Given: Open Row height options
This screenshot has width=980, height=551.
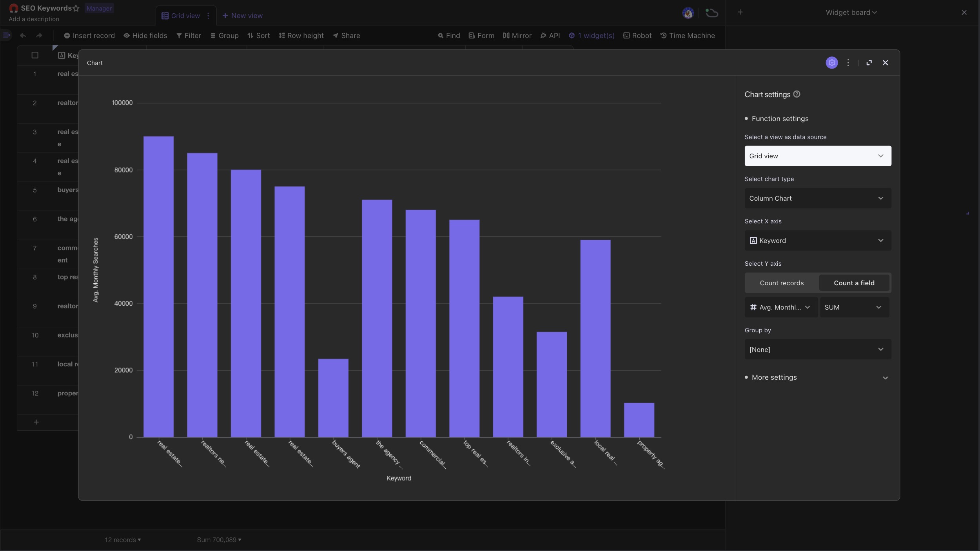Looking at the screenshot, I should [301, 36].
